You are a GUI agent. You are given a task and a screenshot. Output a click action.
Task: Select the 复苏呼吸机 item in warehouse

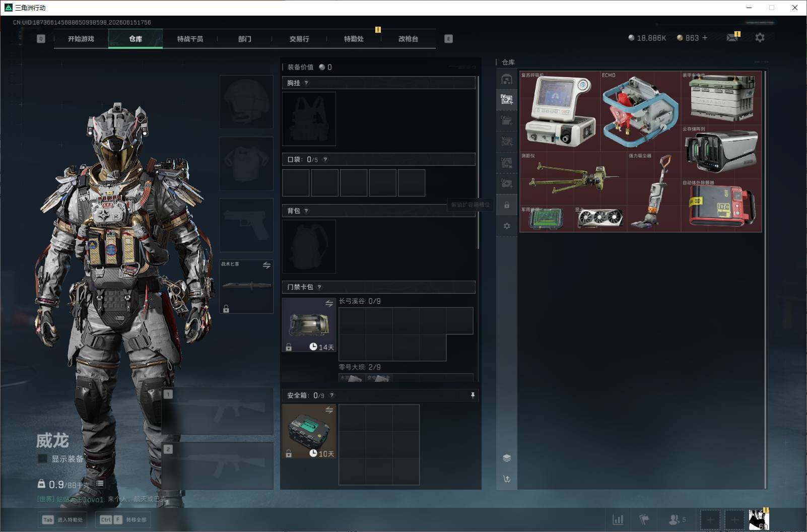tap(560, 111)
